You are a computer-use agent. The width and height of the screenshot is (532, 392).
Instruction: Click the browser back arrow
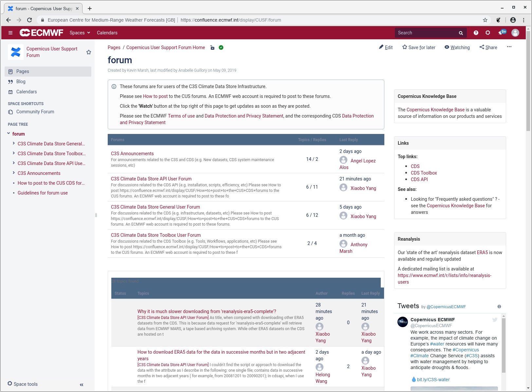click(x=9, y=20)
